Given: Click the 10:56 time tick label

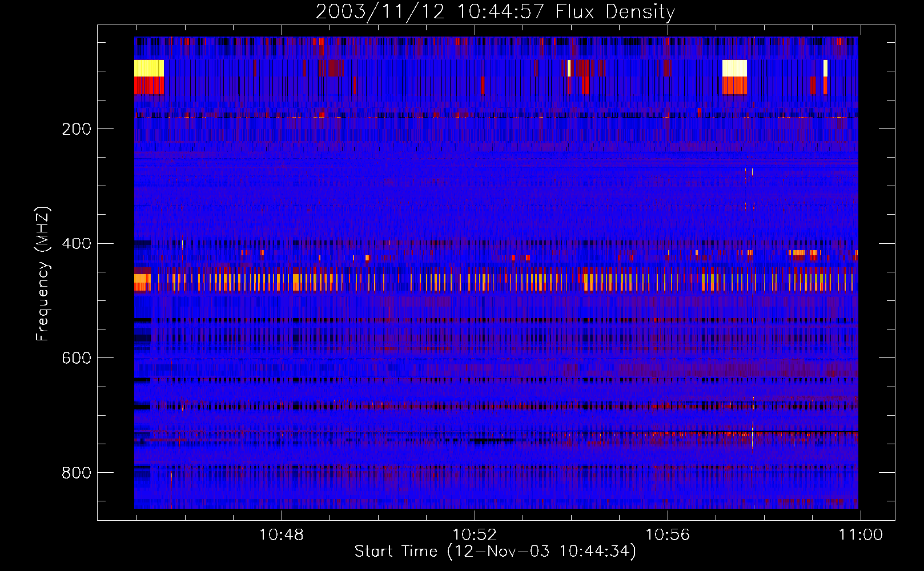Looking at the screenshot, I should (x=668, y=535).
